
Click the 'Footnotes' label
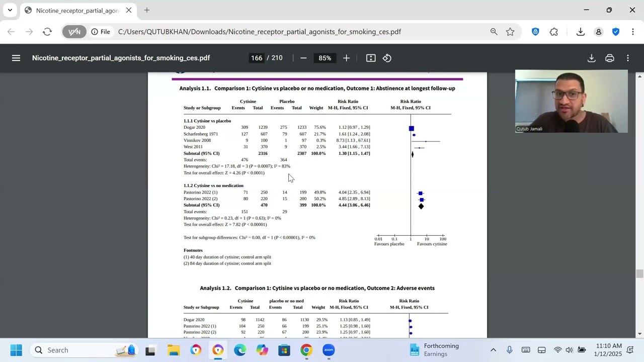point(193,250)
